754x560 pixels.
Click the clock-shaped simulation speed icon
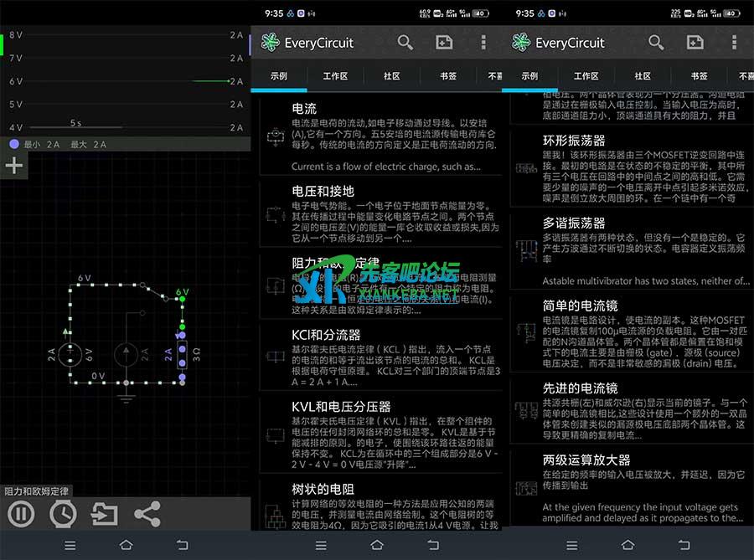pyautogui.click(x=63, y=513)
